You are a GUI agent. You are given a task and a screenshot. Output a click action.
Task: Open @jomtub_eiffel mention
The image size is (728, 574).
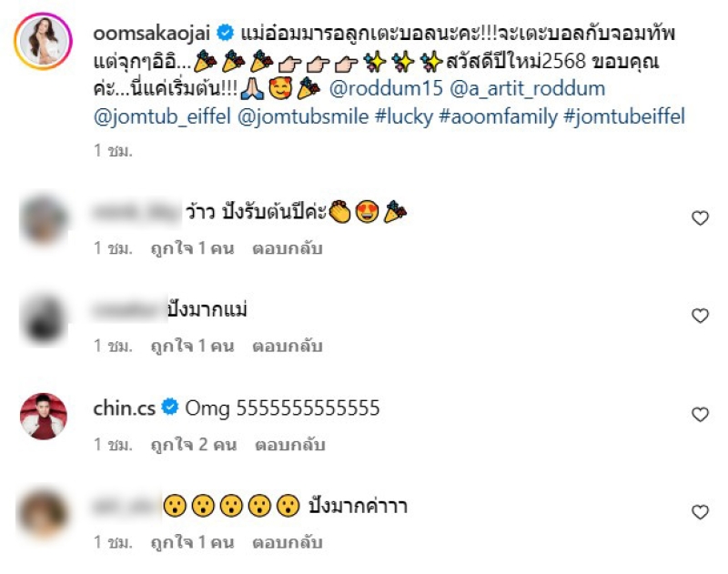(x=162, y=116)
